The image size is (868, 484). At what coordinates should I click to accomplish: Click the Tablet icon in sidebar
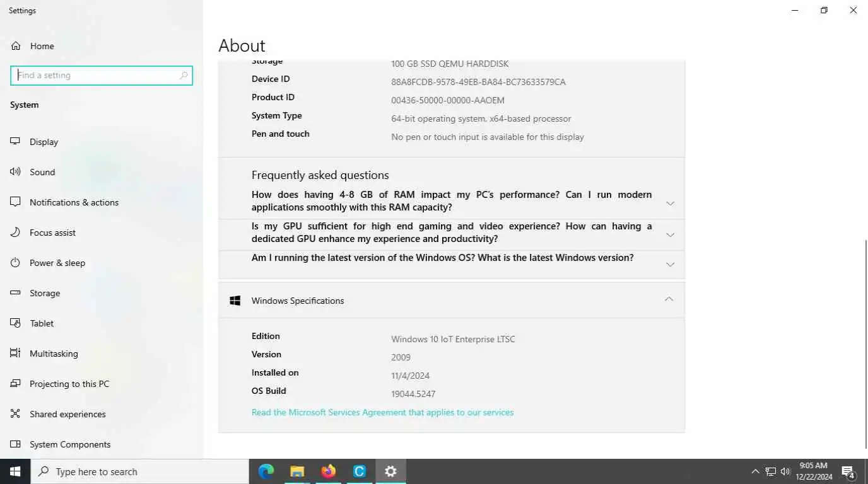tap(16, 323)
